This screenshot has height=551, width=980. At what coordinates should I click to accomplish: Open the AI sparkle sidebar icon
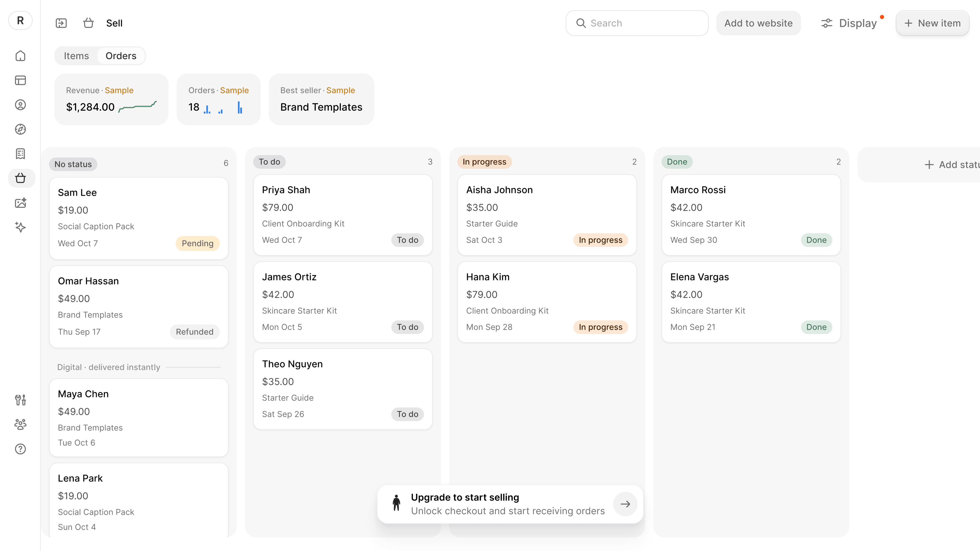coord(20,227)
